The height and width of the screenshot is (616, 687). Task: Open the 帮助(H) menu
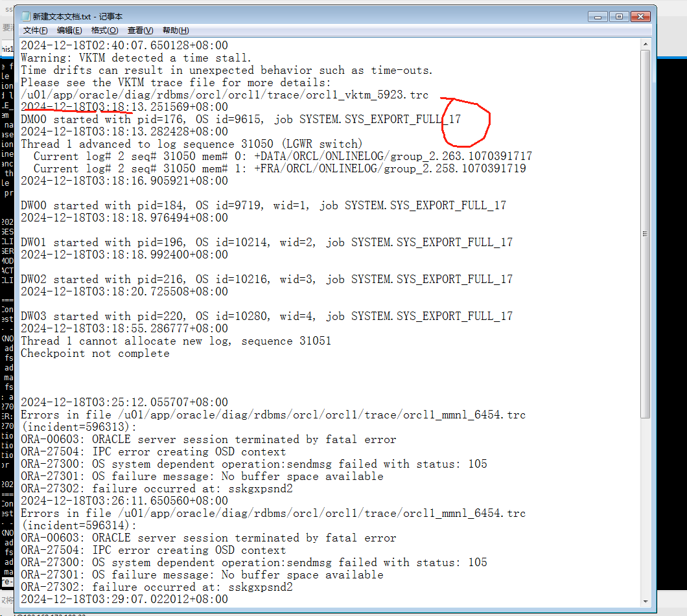tap(176, 30)
